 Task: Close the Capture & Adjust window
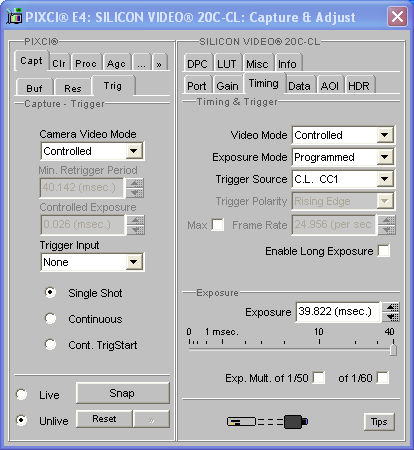pos(397,16)
